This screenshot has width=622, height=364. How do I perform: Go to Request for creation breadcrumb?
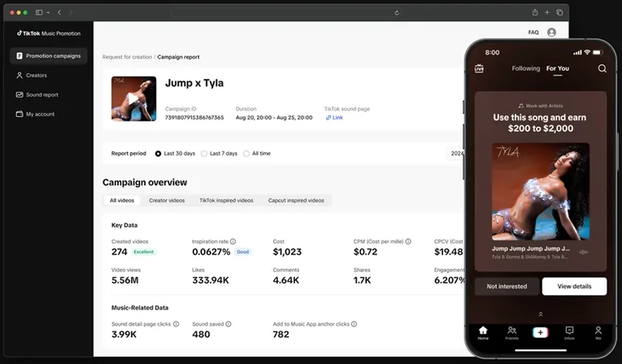tap(127, 57)
